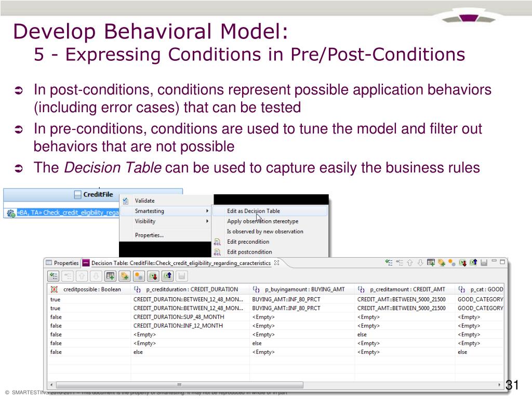532x399 pixels.
Task: Click the first GOOD_CATEGORY cell in p_cat column
Action: click(x=481, y=299)
